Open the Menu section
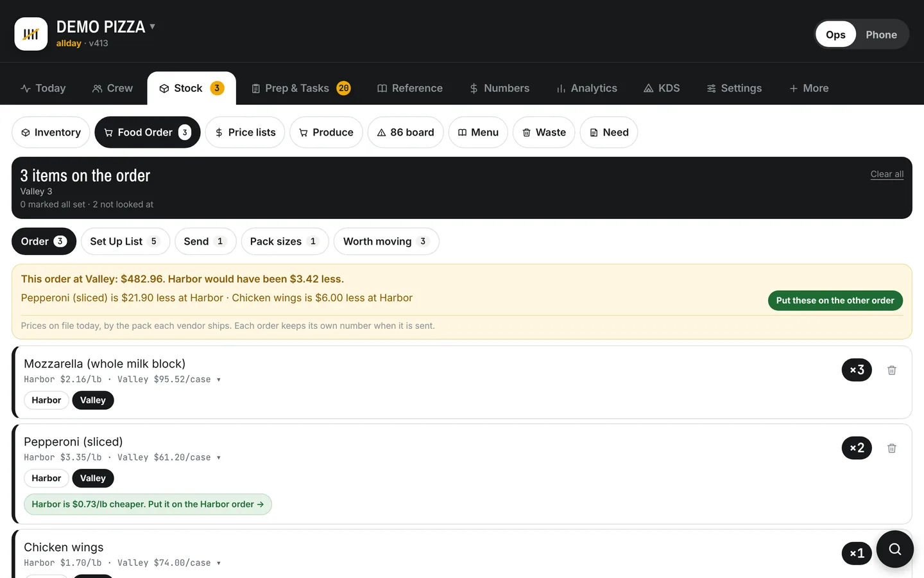 [478, 132]
